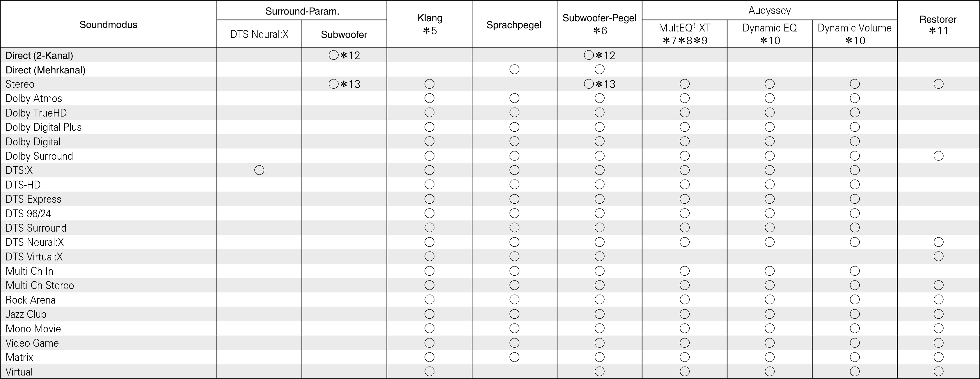Toggle the Dynamic Volume circle for DTS Neural:X
The image size is (980, 379).
(855, 242)
